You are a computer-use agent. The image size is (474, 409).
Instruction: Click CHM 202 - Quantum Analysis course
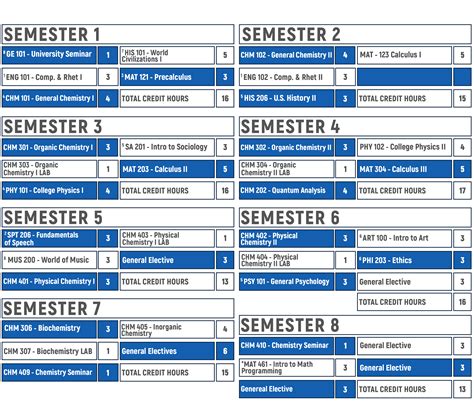(x=287, y=190)
